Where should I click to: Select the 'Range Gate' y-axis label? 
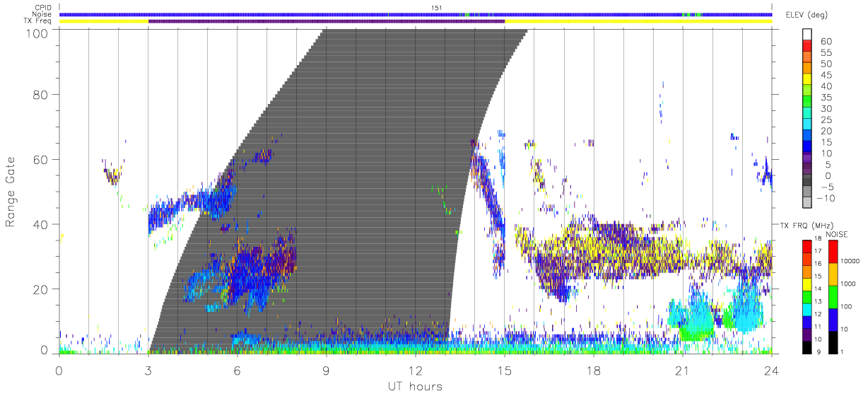(11, 192)
